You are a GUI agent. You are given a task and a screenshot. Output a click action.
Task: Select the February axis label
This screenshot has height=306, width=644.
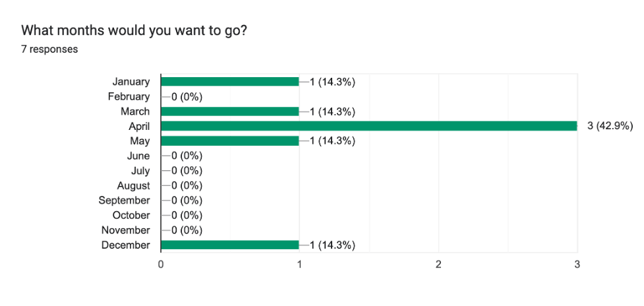pyautogui.click(x=129, y=96)
